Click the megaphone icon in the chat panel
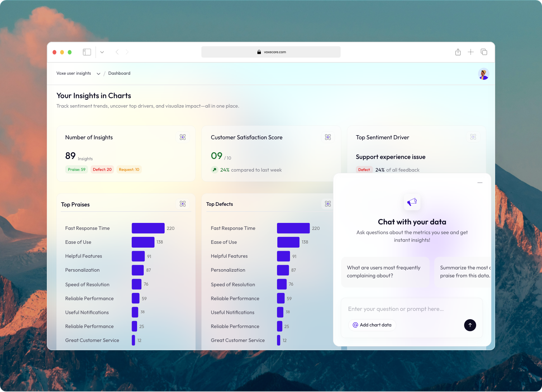 tap(412, 202)
